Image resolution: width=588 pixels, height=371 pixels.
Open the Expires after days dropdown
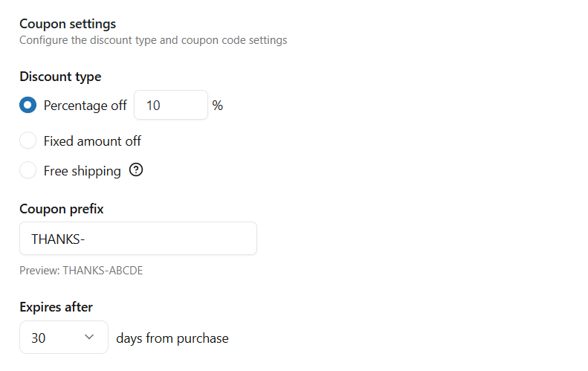pos(63,338)
